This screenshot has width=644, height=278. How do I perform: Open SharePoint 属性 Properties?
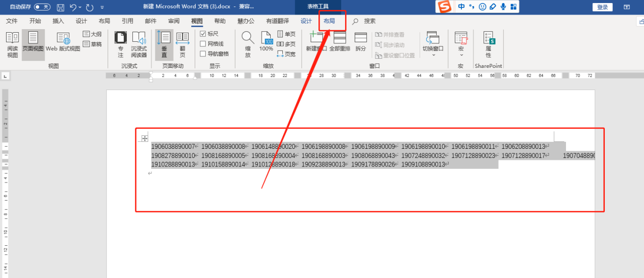(489, 45)
